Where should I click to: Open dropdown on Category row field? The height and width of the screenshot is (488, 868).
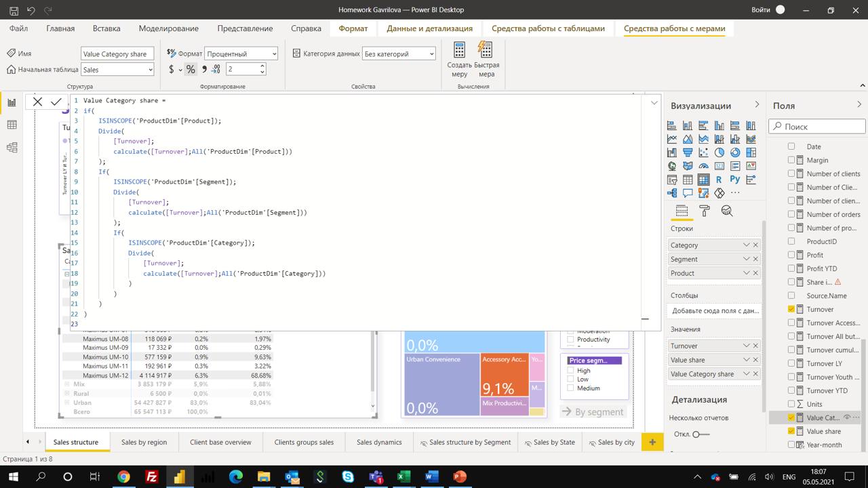746,245
